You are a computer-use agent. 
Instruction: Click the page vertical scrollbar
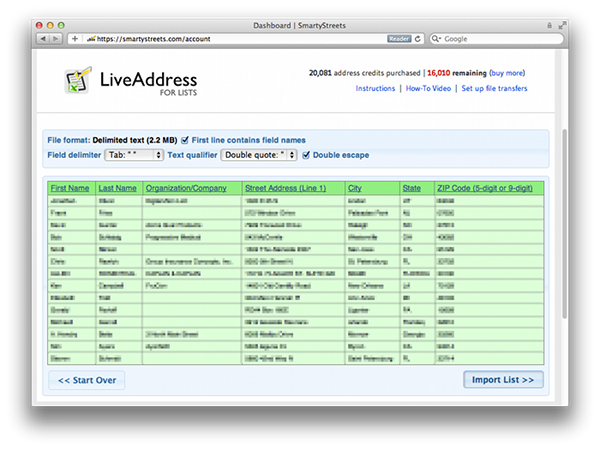click(564, 224)
